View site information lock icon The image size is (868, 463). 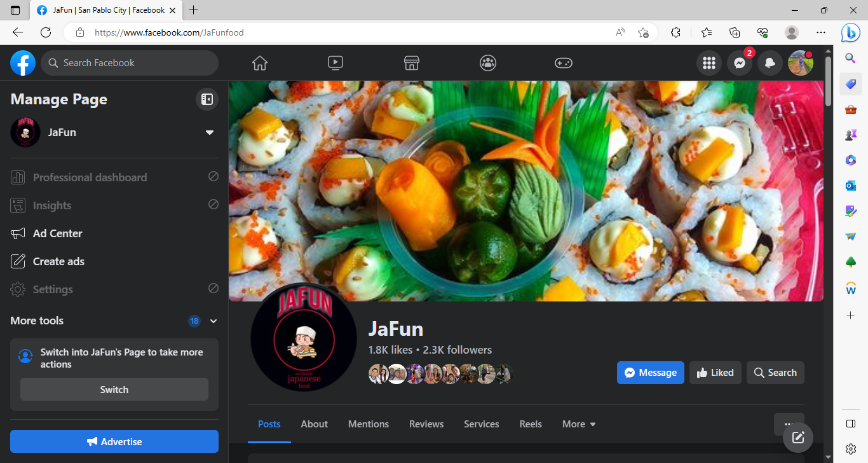pos(80,32)
